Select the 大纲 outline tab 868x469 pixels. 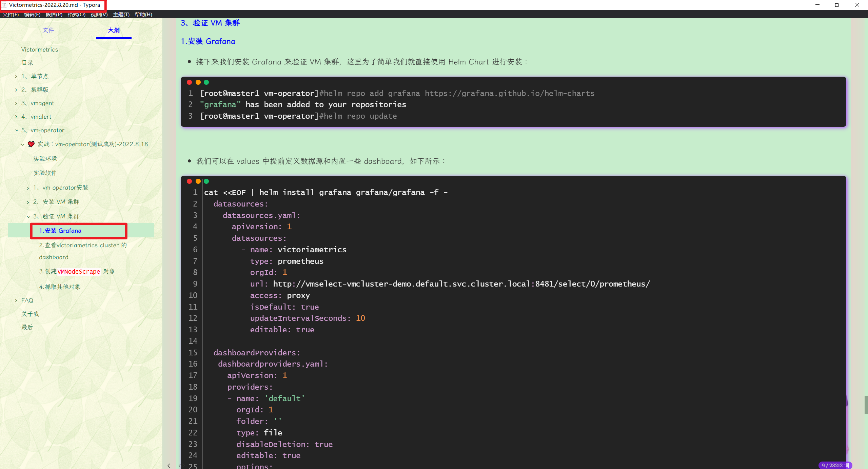114,30
